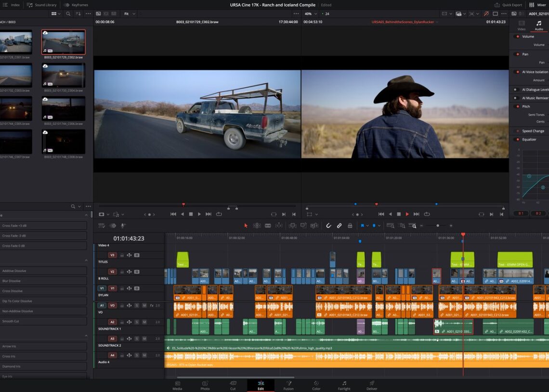Toggle loop playback in timeline viewer

pyautogui.click(x=427, y=214)
